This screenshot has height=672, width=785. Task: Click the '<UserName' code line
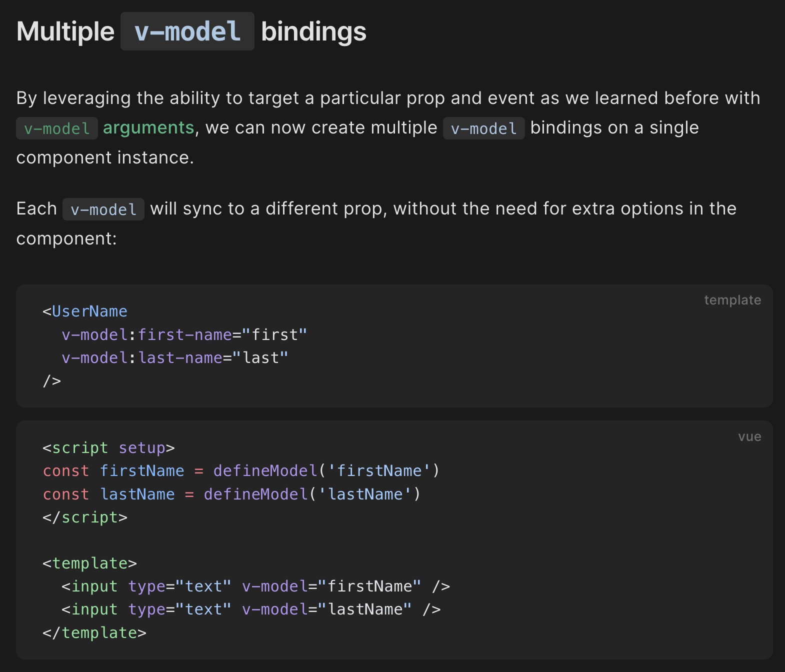click(85, 311)
